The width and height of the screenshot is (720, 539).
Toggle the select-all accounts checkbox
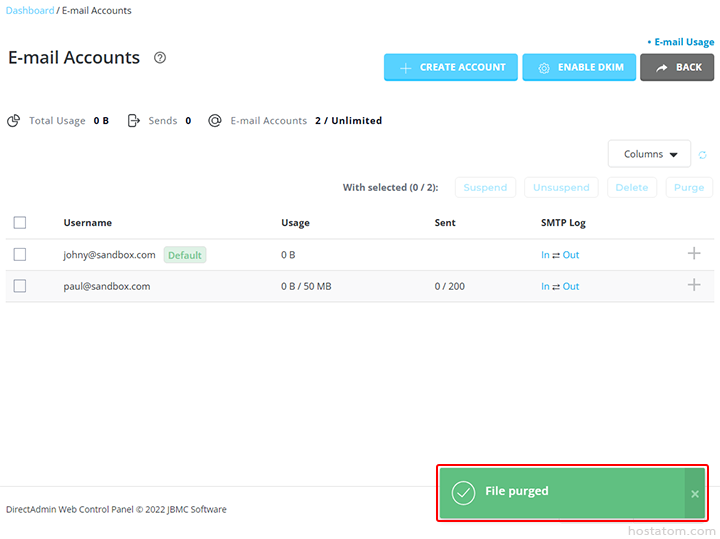[20, 223]
